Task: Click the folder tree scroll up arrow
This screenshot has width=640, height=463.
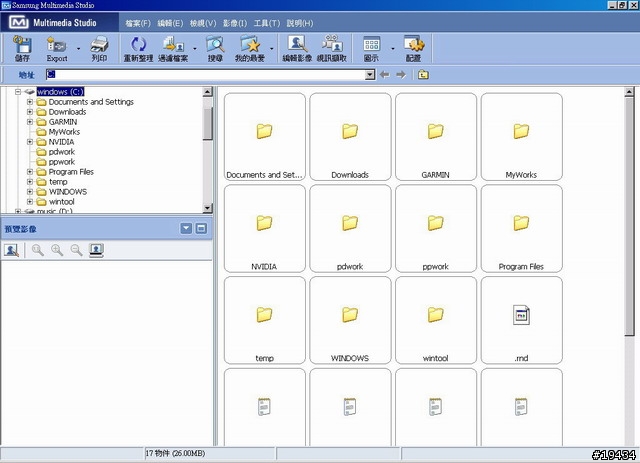Action: coord(207,92)
